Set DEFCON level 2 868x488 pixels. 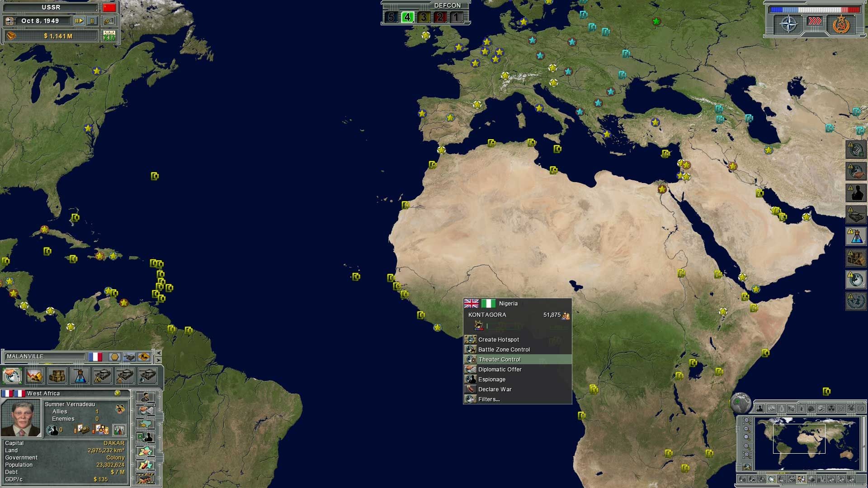[x=440, y=17]
